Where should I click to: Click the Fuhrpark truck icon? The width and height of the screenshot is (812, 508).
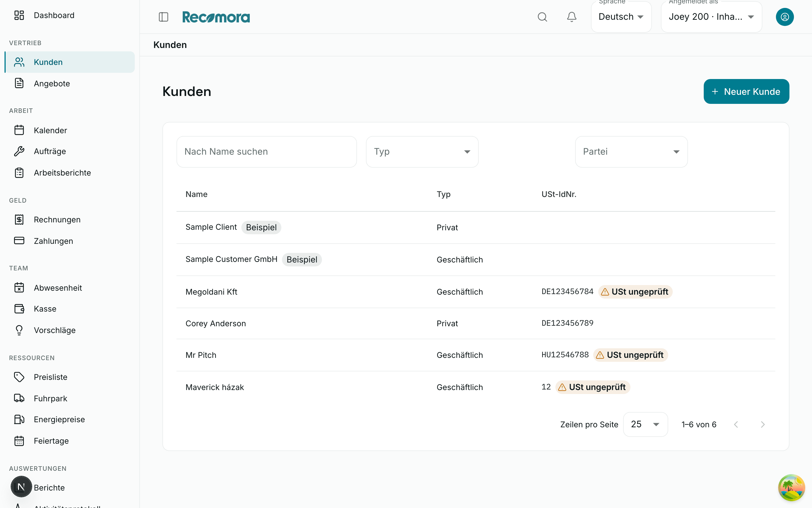(x=19, y=398)
